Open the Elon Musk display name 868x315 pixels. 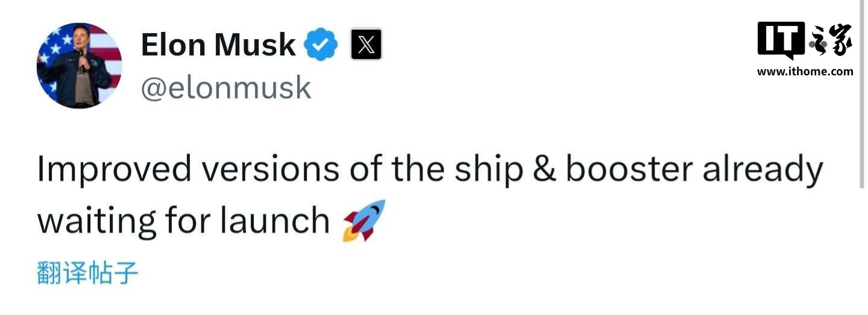[218, 46]
